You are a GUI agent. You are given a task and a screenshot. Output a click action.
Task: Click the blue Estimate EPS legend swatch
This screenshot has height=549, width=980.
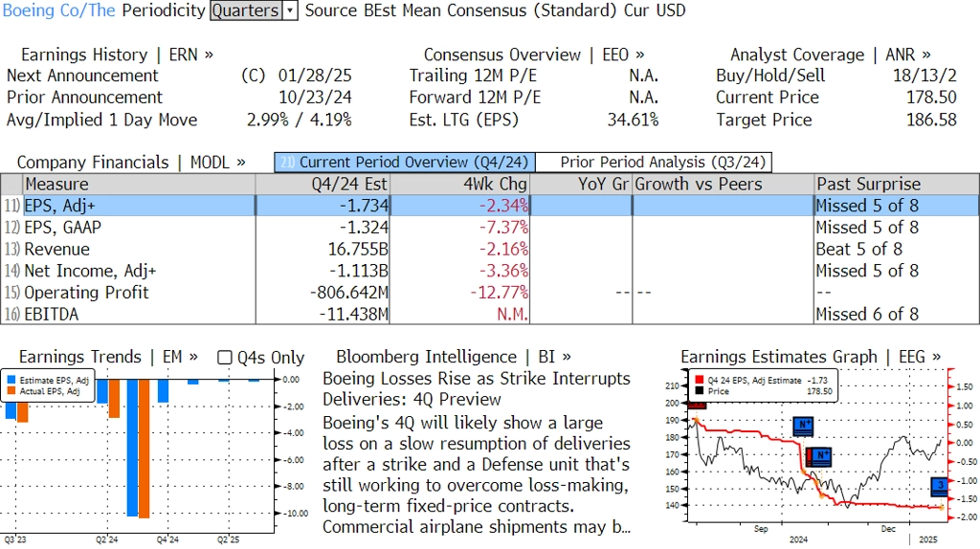click(11, 380)
